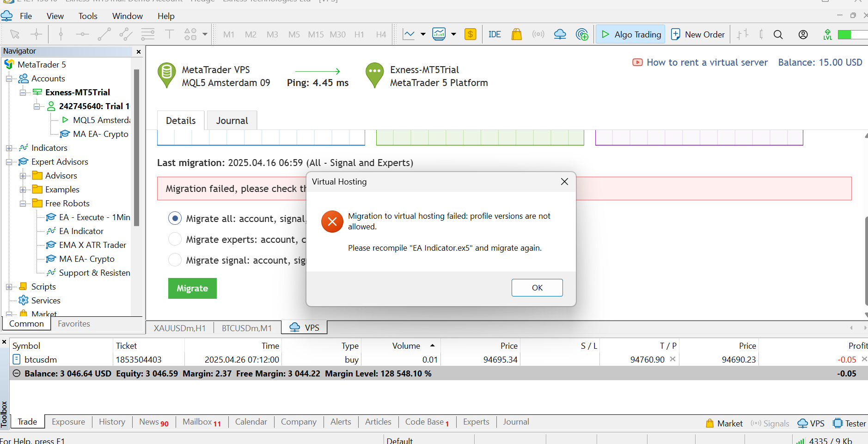Open the Signals toolbar icon
Viewport: 868px width, 444px height.
tap(538, 34)
